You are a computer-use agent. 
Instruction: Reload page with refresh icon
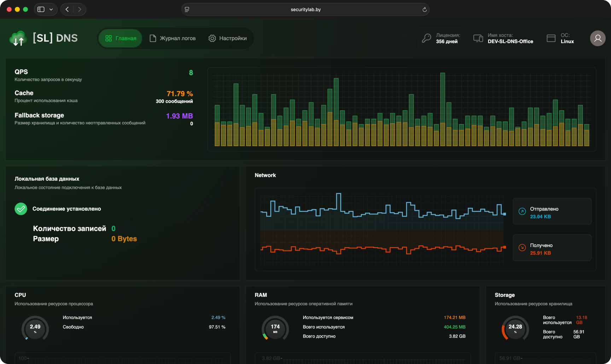click(x=424, y=10)
